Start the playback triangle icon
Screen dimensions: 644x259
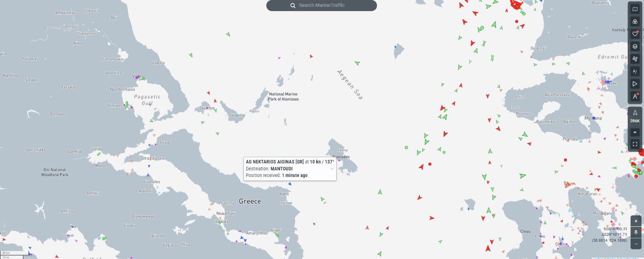[x=635, y=84]
